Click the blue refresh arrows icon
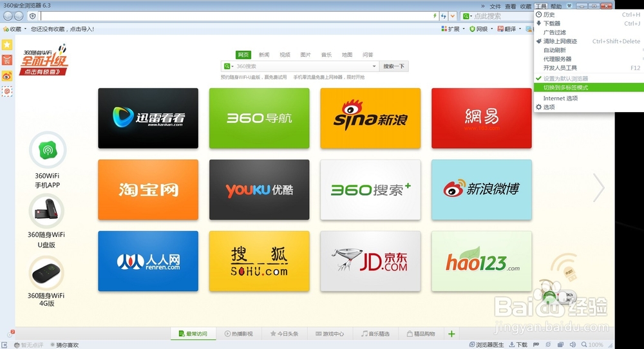Image resolution: width=644 pixels, height=349 pixels. tap(444, 16)
